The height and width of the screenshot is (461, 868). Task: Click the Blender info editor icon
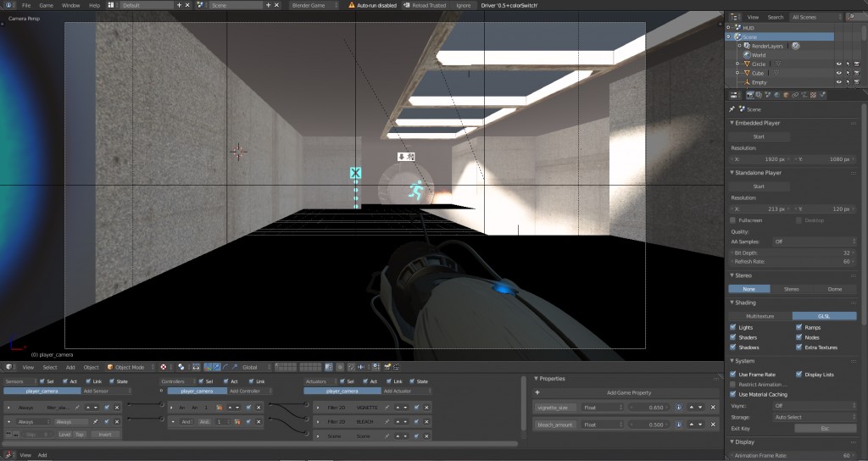pos(8,5)
